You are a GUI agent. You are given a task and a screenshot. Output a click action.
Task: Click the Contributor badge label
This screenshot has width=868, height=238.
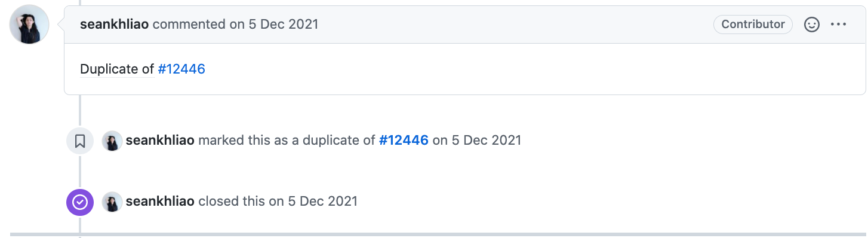[x=753, y=25]
